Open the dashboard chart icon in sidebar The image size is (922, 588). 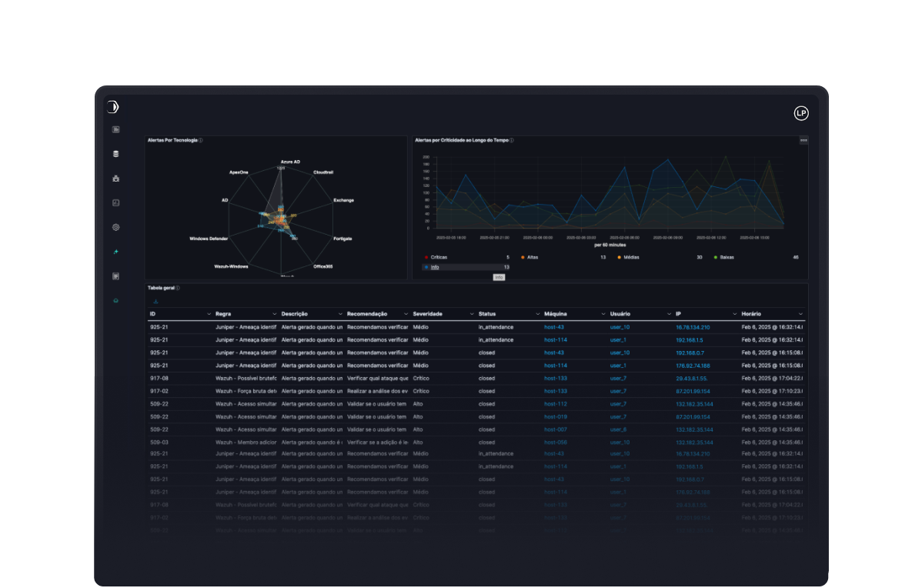pos(116,129)
